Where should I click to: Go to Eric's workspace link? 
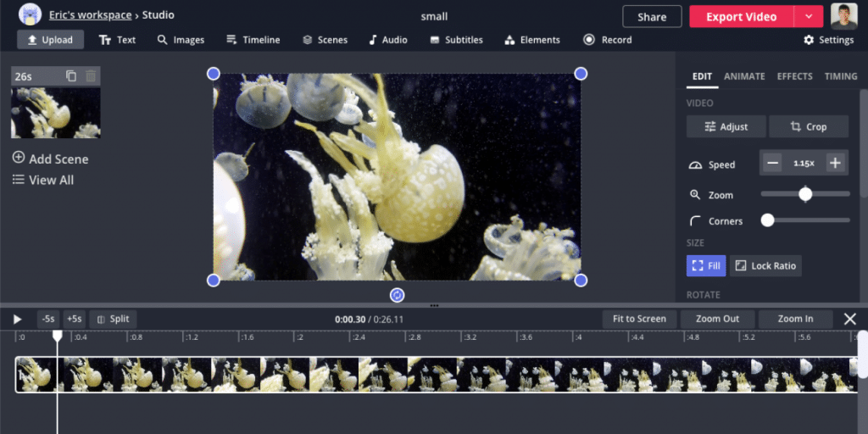[90, 15]
